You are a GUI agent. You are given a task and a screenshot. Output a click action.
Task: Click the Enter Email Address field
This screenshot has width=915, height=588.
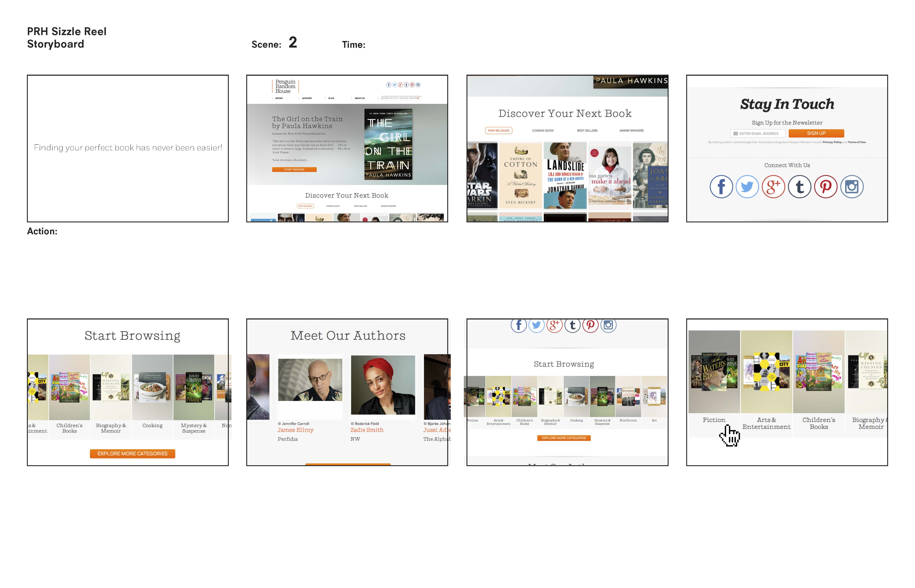758,133
